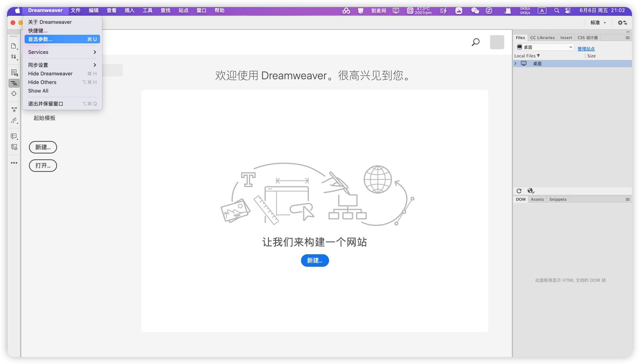This screenshot has width=639, height=364.
Task: Toggle the highlighted Format Source Code button
Action: click(x=14, y=83)
